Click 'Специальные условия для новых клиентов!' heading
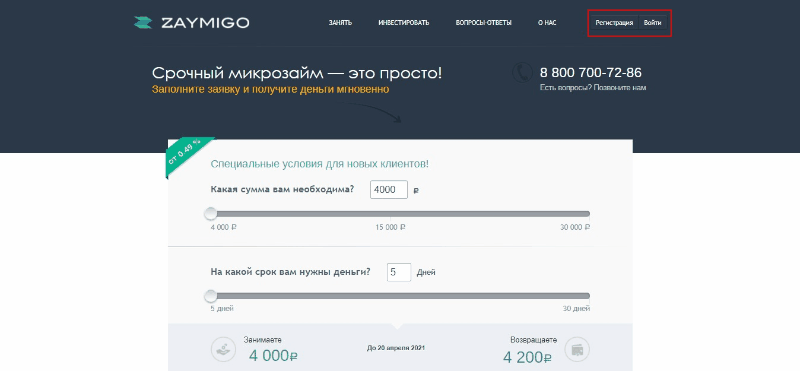 (320, 164)
